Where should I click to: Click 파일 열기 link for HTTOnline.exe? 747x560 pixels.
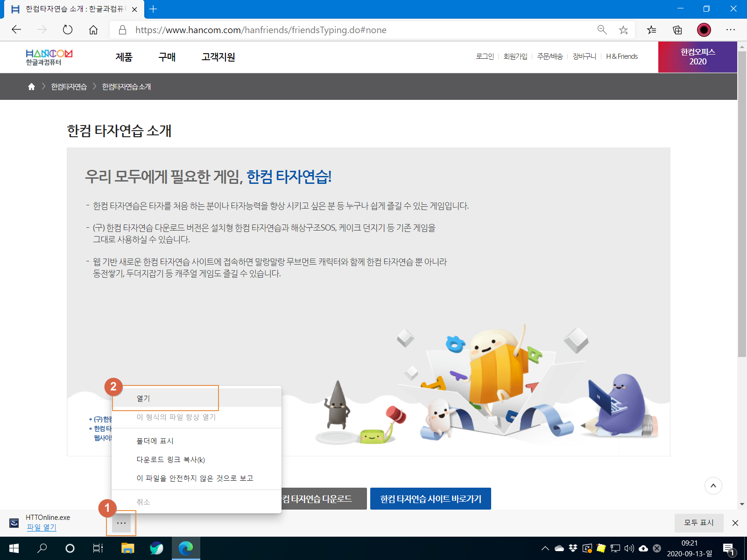42,527
